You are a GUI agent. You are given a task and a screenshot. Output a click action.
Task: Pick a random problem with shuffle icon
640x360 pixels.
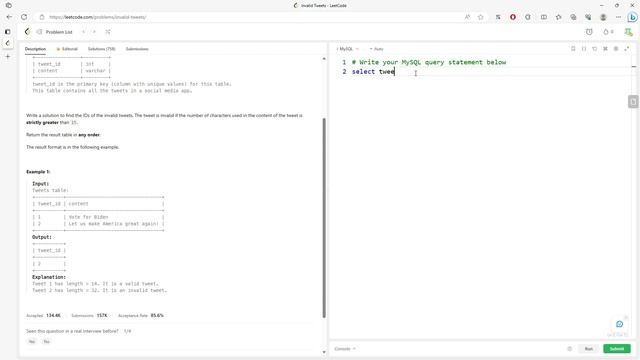tap(108, 32)
